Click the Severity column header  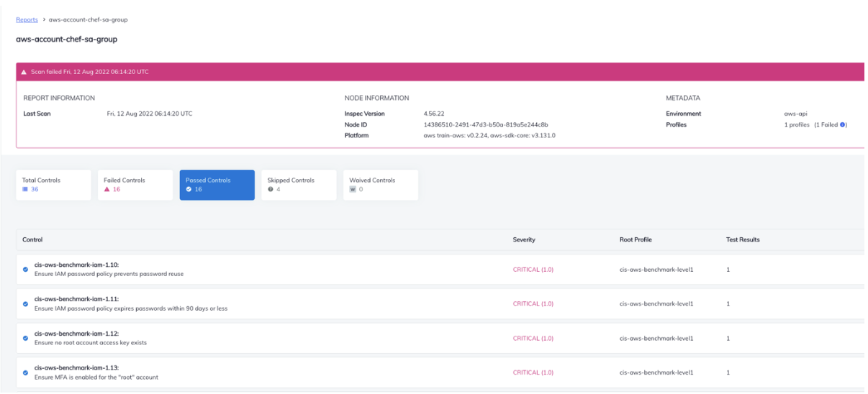[523, 239]
